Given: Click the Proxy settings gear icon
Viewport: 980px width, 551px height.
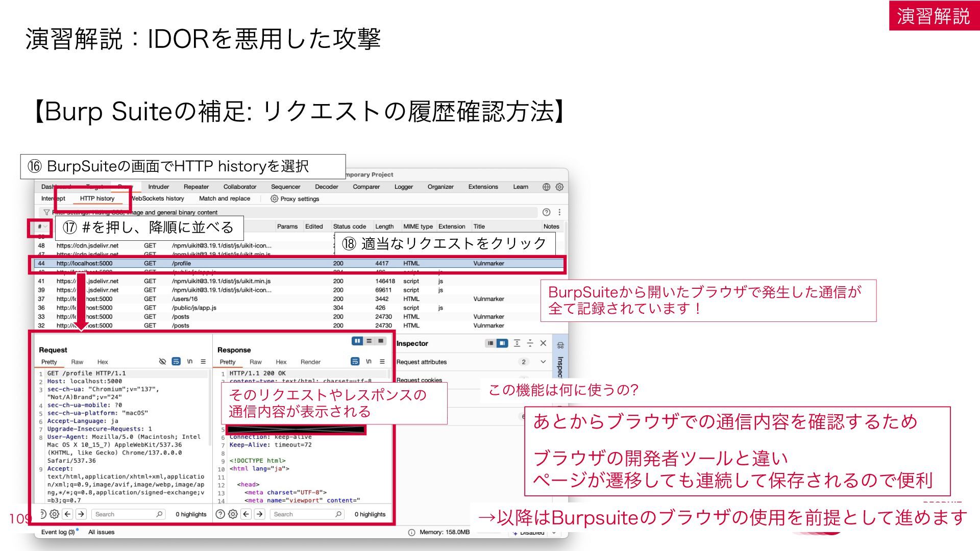Looking at the screenshot, I should pyautogui.click(x=274, y=198).
